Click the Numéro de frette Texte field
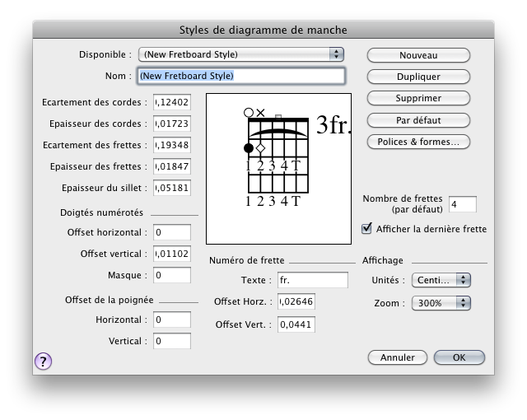Screen dimensions: 527x420 coord(313,280)
